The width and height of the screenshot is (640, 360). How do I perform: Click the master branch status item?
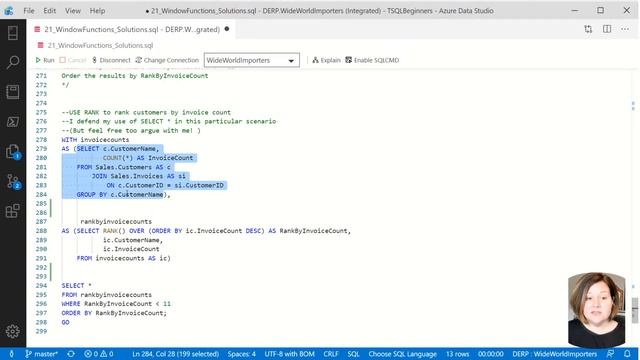coord(41,354)
